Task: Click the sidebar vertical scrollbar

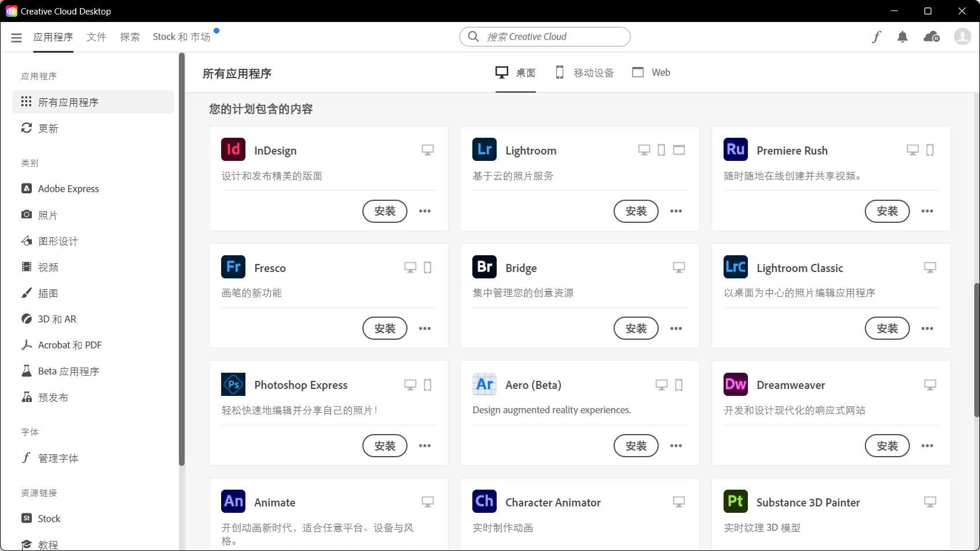Action: coord(182,259)
